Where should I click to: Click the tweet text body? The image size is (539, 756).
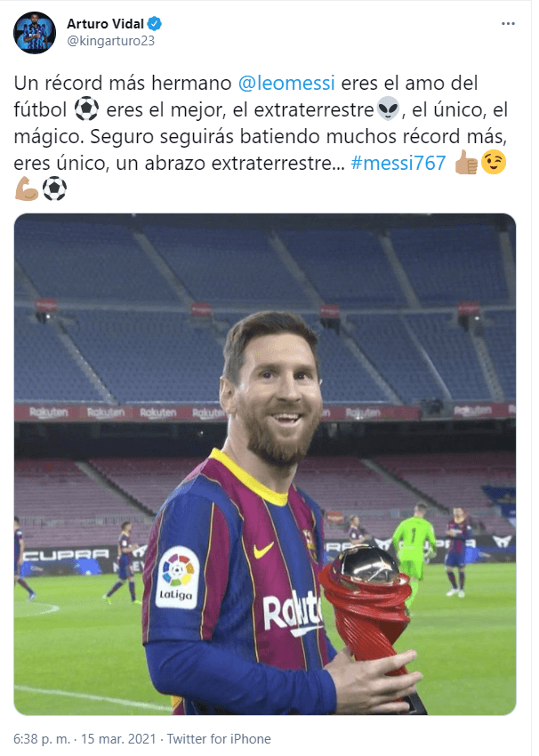[261, 136]
